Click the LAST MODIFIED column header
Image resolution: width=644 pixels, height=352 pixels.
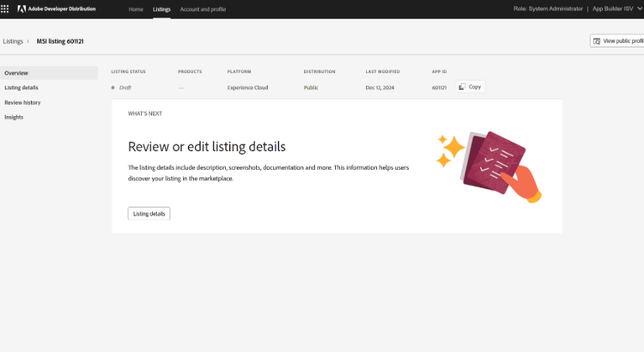tap(383, 71)
